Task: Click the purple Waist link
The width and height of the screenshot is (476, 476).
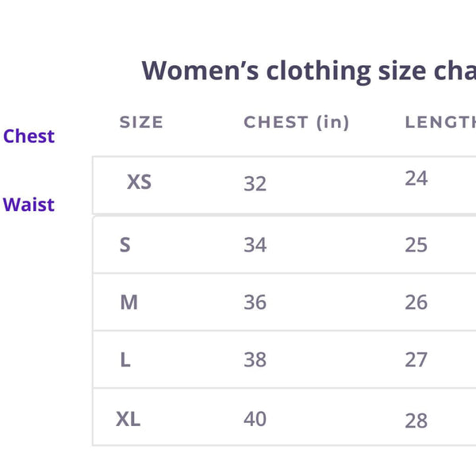Action: click(x=29, y=205)
